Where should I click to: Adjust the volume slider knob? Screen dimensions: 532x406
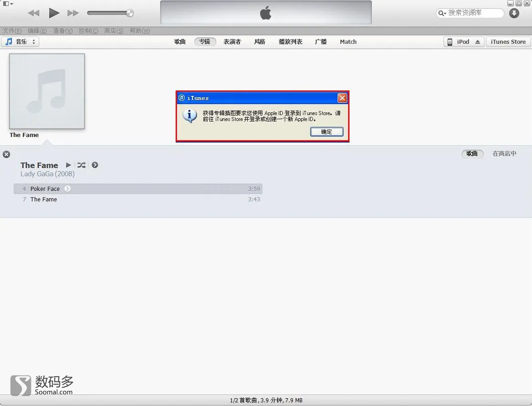(x=130, y=13)
